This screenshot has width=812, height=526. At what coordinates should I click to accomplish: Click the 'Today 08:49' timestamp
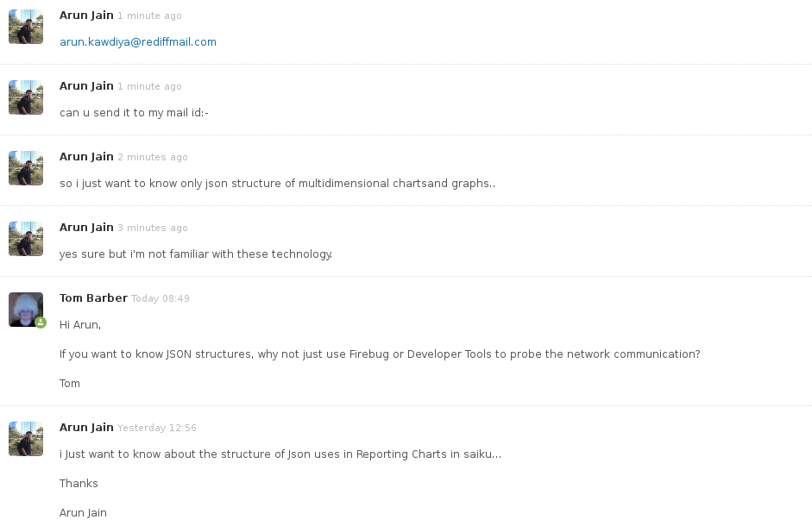point(160,298)
